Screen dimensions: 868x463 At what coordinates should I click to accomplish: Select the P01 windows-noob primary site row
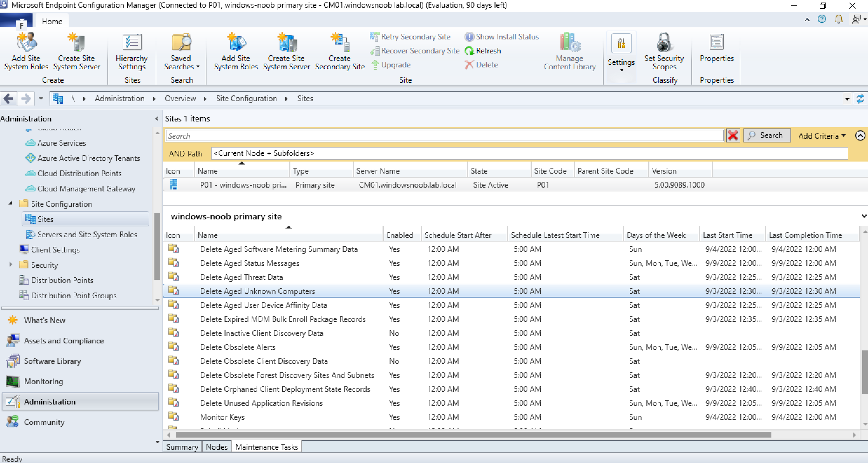tap(515, 185)
